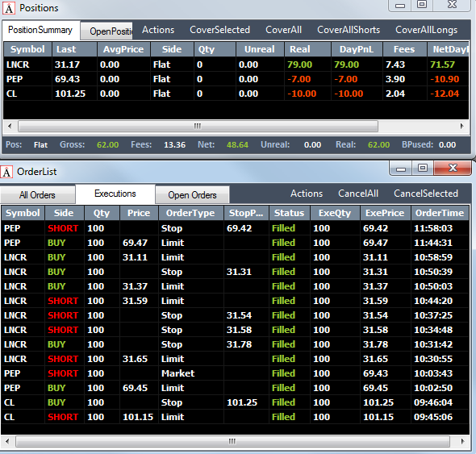Sort executions by OrderTime column header
This screenshot has width=476, height=454.
[440, 213]
